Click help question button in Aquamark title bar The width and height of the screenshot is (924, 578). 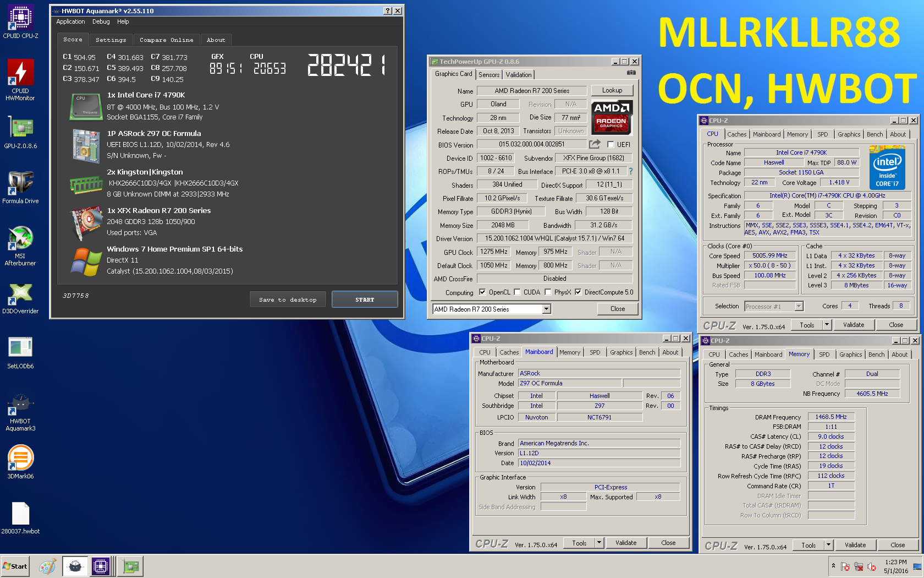[x=388, y=11]
